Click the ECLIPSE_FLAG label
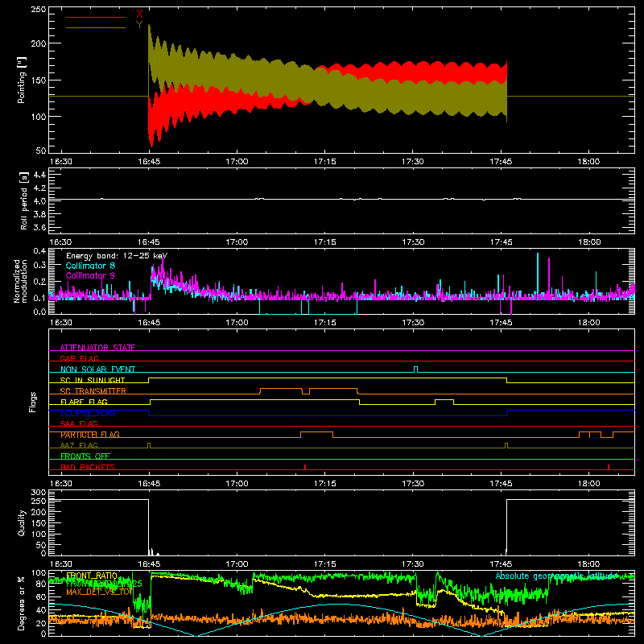 tap(88, 413)
